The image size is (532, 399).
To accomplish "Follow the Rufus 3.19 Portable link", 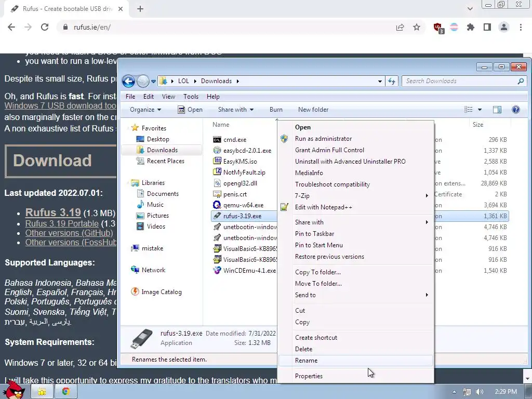I will [62, 223].
